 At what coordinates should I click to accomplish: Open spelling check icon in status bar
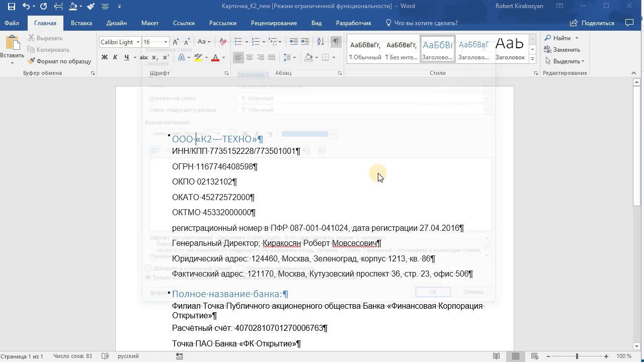click(105, 356)
